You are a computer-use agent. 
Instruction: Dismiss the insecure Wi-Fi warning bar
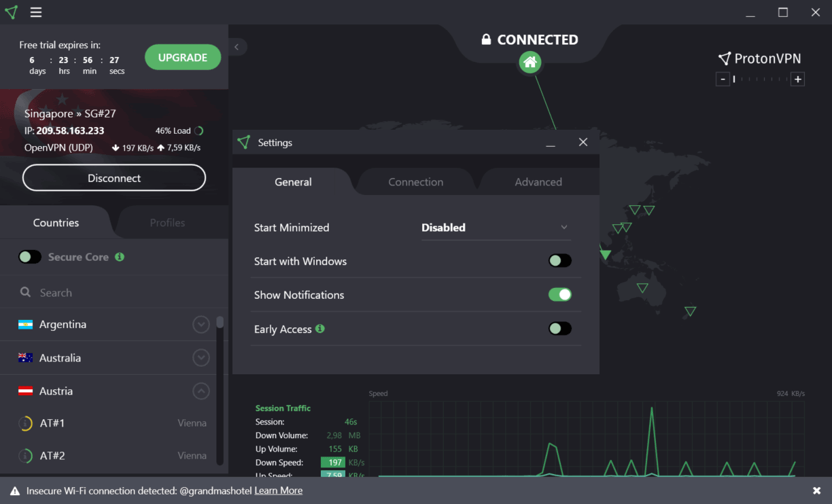[816, 490]
